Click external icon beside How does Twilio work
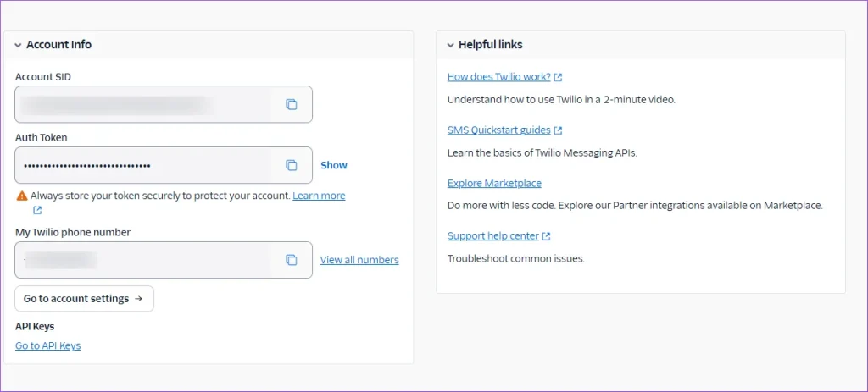This screenshot has width=868, height=392. coord(558,77)
